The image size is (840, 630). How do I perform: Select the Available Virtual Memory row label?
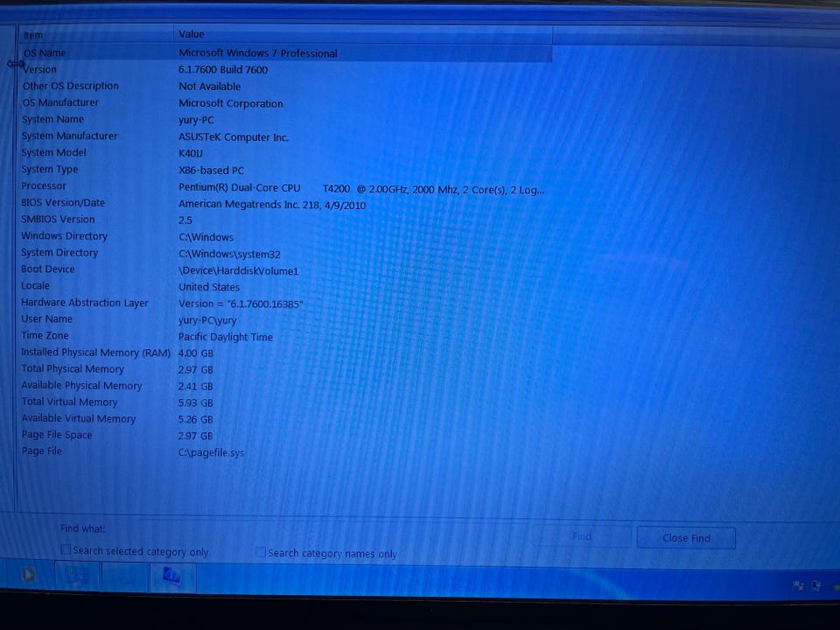click(78, 418)
